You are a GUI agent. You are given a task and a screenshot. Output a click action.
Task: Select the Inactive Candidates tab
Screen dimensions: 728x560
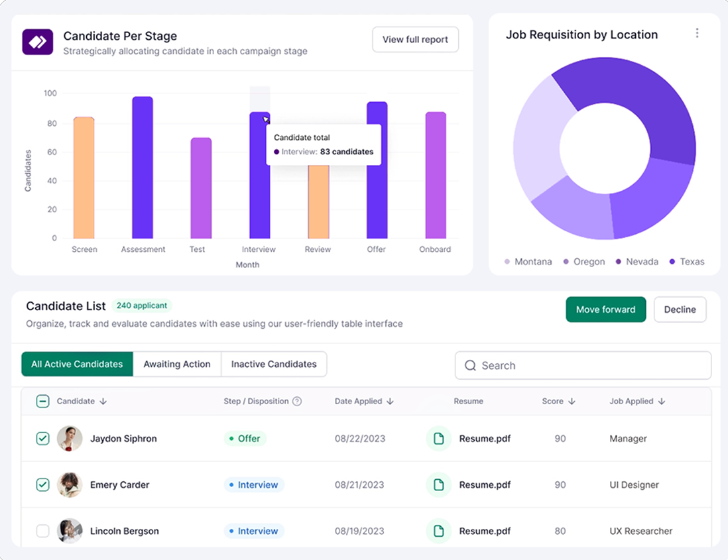[x=274, y=364]
